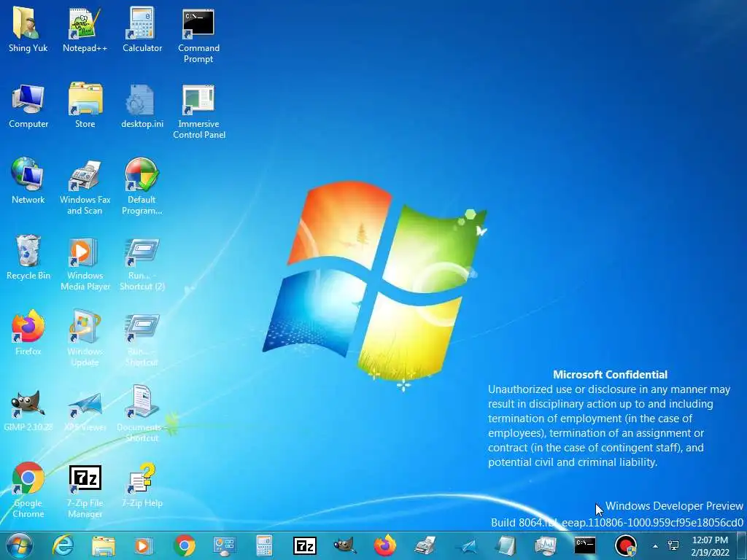
Task: Switch to Command Prompt in the taskbar
Action: click(585, 545)
